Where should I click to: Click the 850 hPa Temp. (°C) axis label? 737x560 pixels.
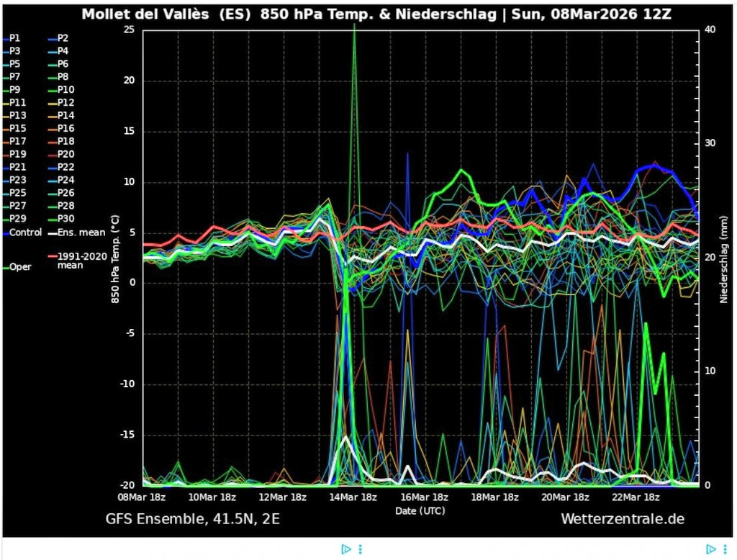[115, 259]
